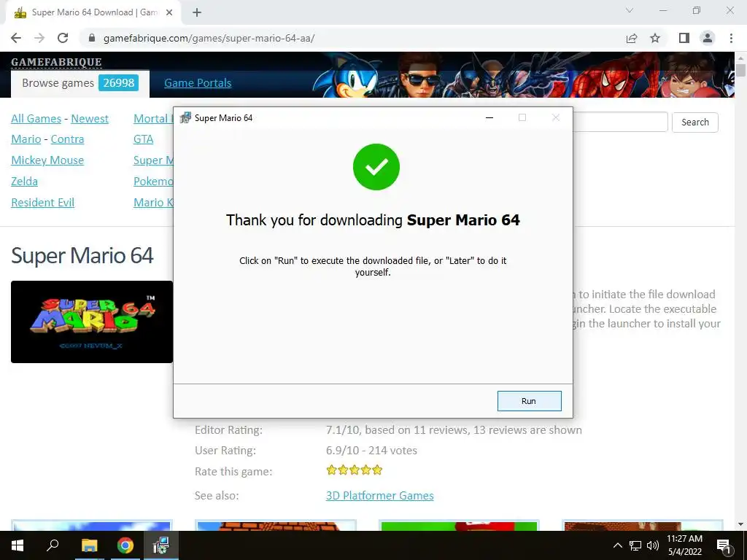Click the website search input field

[x=620, y=122]
